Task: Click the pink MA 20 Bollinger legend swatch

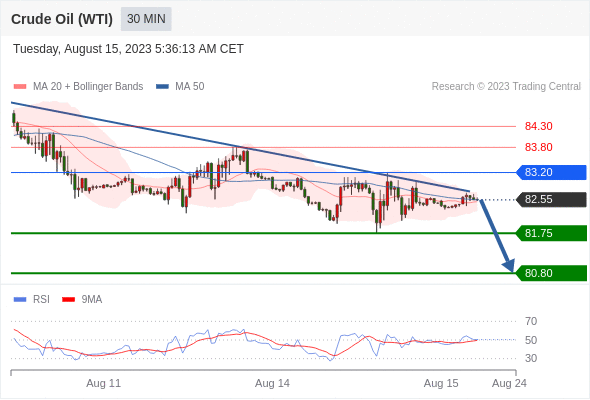Action: click(x=20, y=87)
